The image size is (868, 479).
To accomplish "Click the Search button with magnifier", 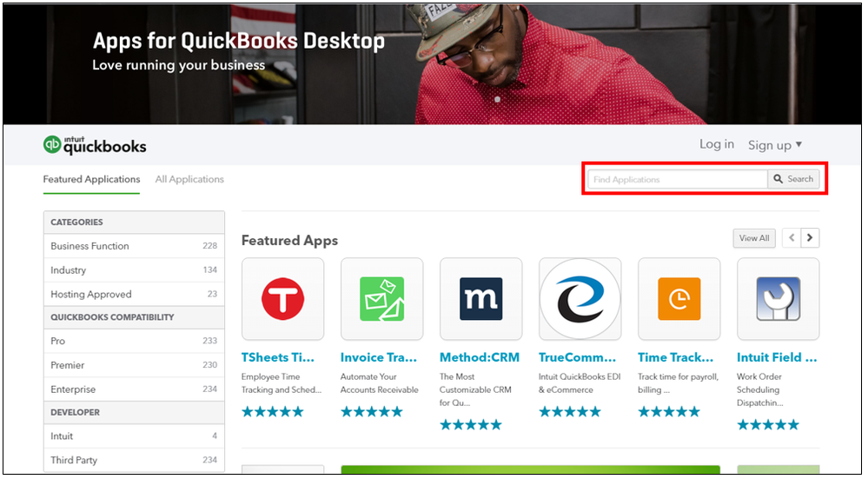I will (x=793, y=179).
